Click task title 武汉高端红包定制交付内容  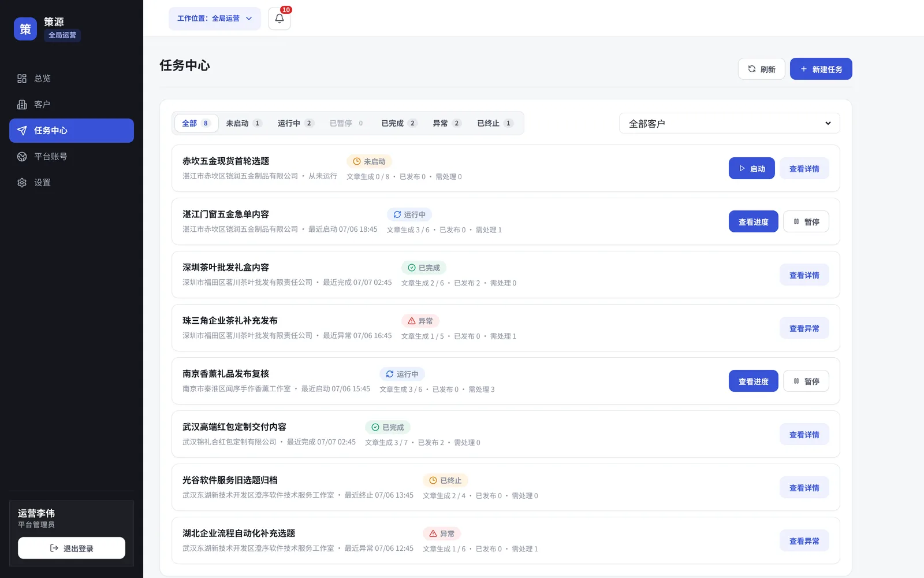coord(234,427)
